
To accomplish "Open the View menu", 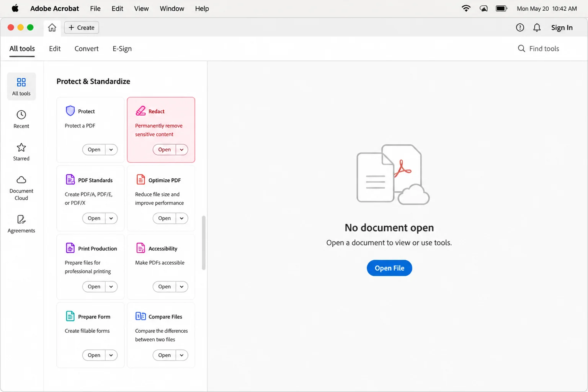I will click(x=141, y=8).
